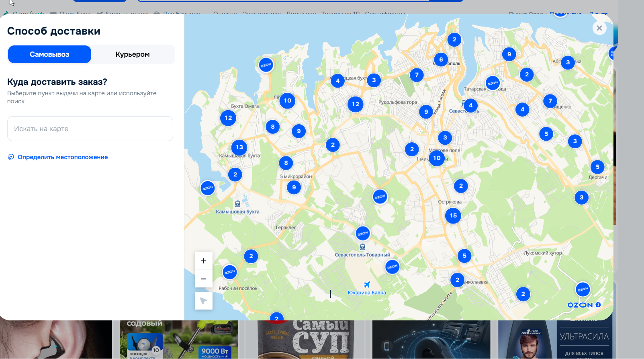Open the 8-point cluster above 5 микрорайон

point(286,163)
